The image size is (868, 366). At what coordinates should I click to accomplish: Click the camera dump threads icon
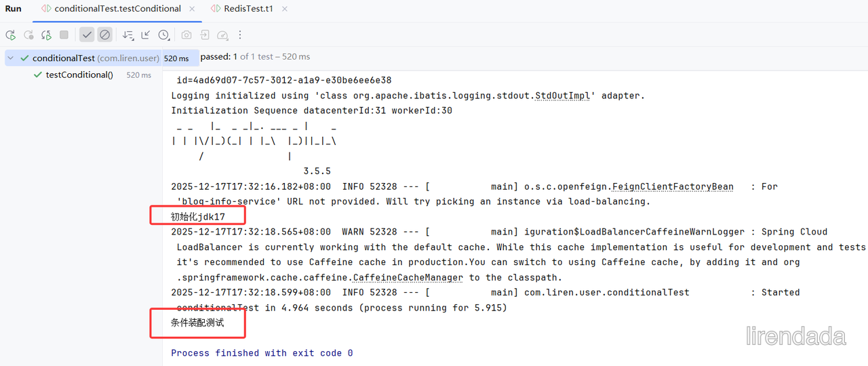(186, 35)
